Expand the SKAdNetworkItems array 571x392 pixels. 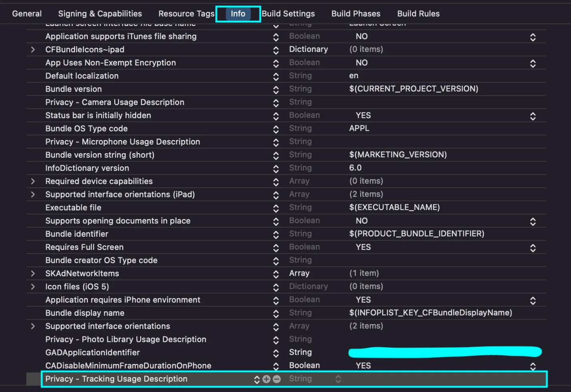tap(33, 274)
